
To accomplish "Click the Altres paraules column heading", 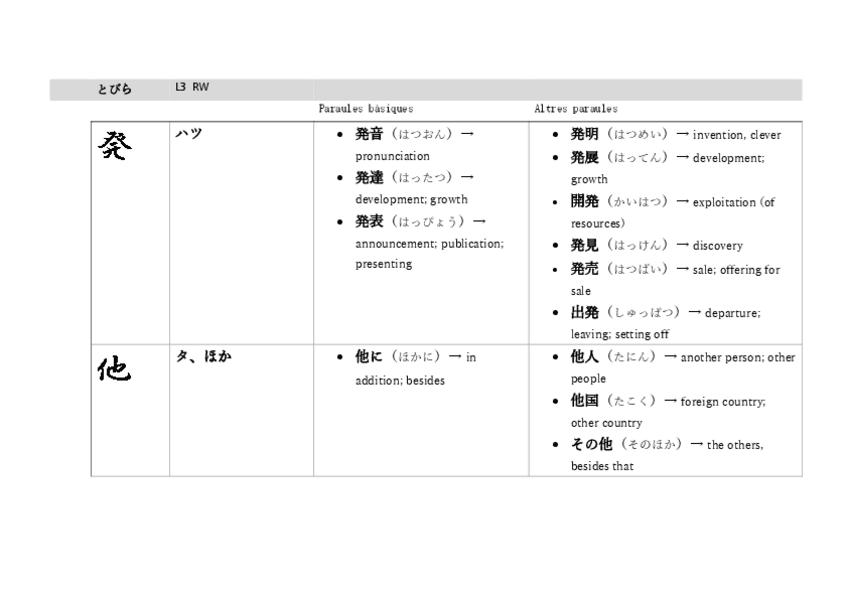I will tap(575, 109).
